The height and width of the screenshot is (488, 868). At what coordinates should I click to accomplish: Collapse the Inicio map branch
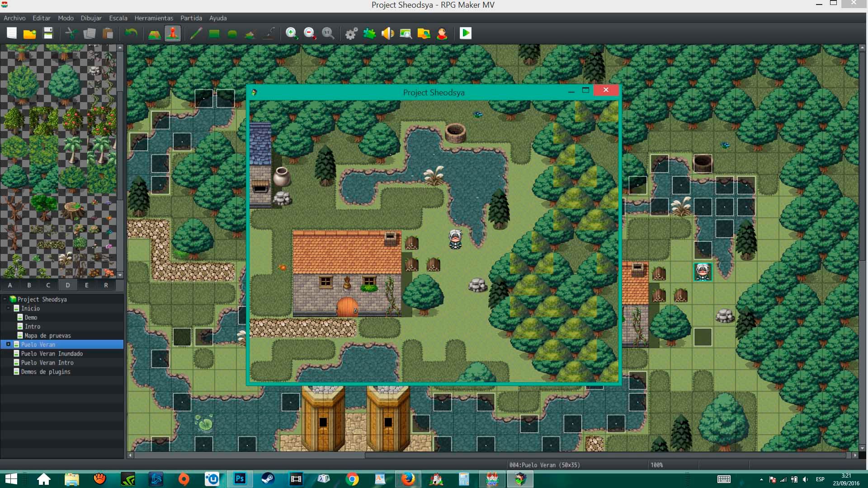pyautogui.click(x=9, y=308)
